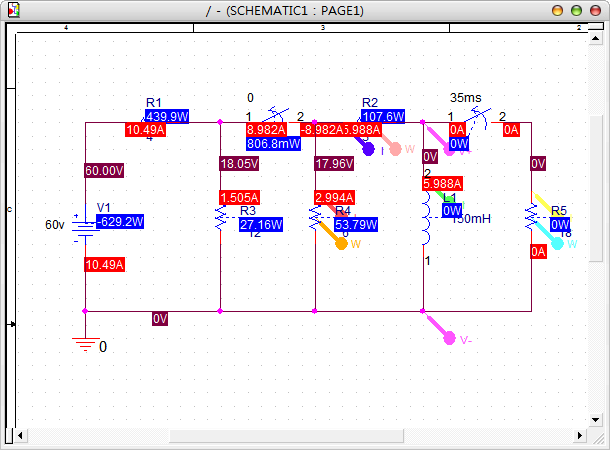Select the R3 resistor symbol

click(x=219, y=220)
